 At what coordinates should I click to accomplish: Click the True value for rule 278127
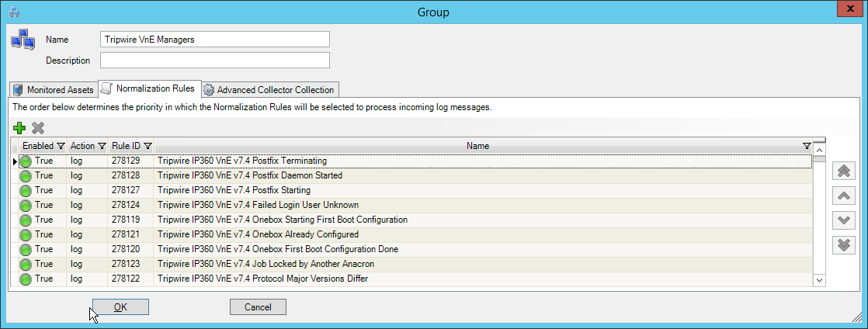click(x=43, y=190)
